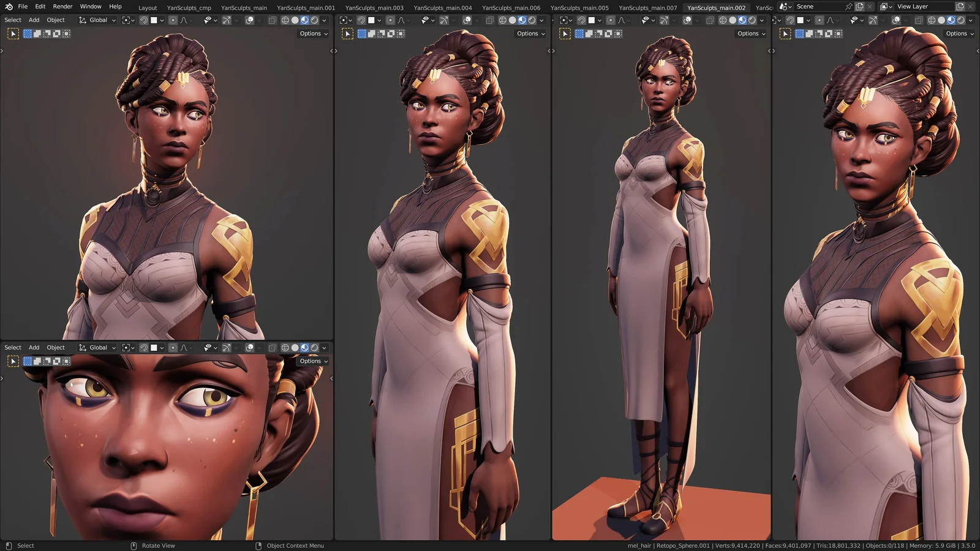
Task: Click the New Scene icon beside the pin
Action: [x=859, y=7]
